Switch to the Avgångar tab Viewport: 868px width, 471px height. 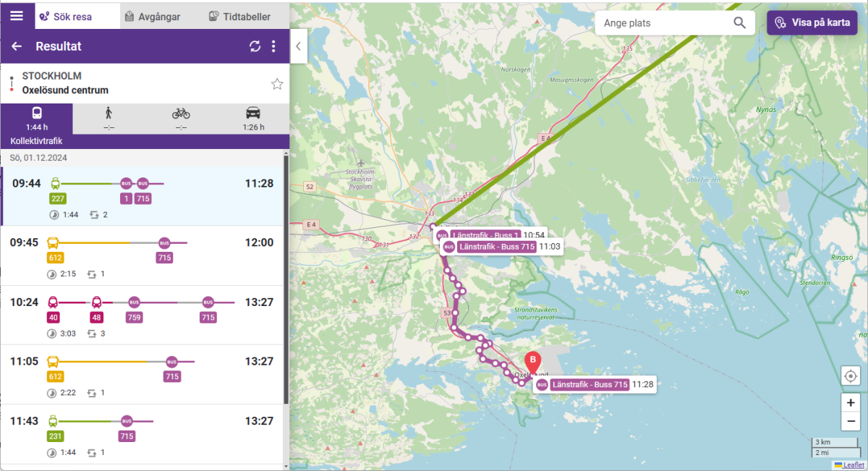point(152,16)
